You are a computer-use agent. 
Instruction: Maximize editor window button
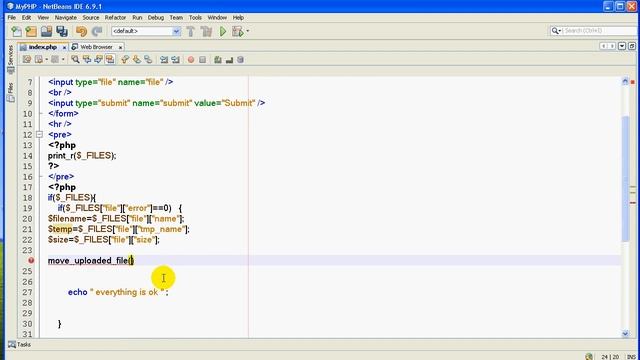[632, 46]
